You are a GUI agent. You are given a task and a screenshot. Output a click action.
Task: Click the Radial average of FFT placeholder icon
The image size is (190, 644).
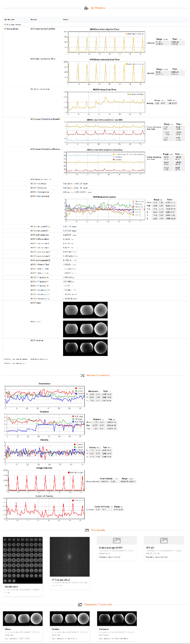pyautogui.click(x=117, y=540)
